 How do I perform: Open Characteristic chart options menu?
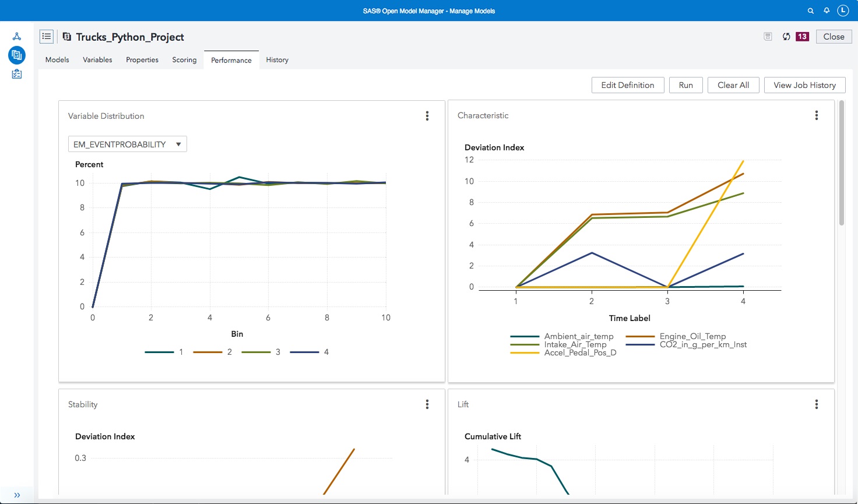(x=817, y=115)
